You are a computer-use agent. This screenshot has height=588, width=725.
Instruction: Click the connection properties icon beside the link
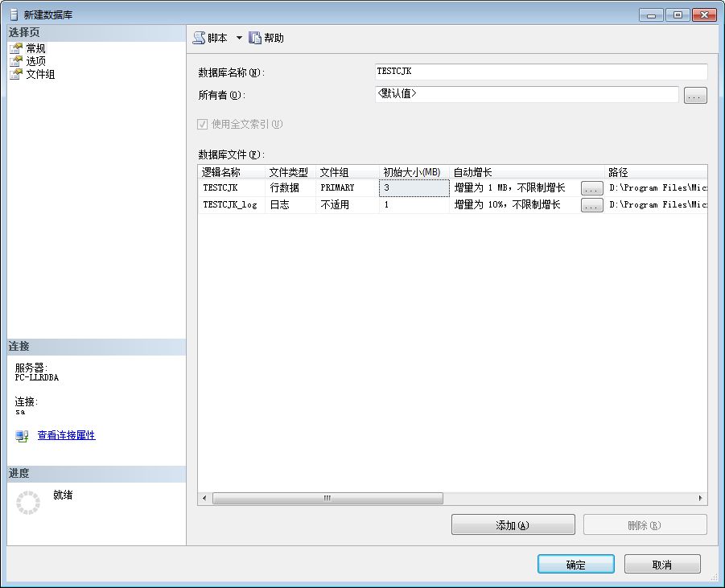coord(22,436)
